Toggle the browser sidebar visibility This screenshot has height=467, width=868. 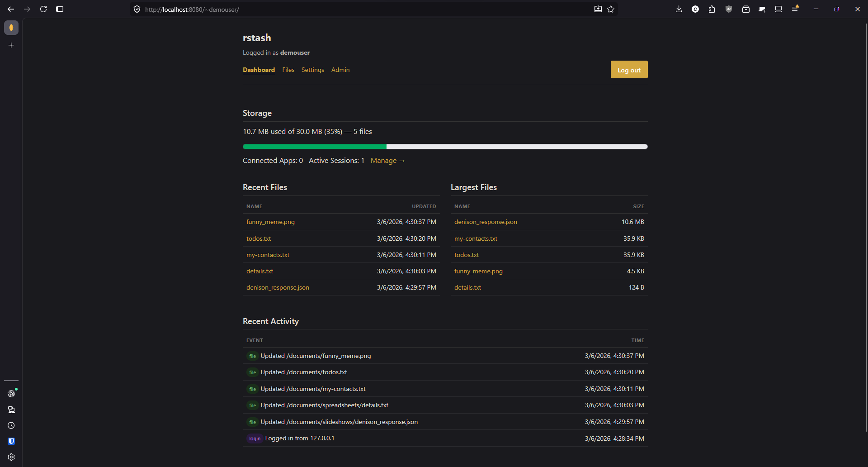click(60, 9)
